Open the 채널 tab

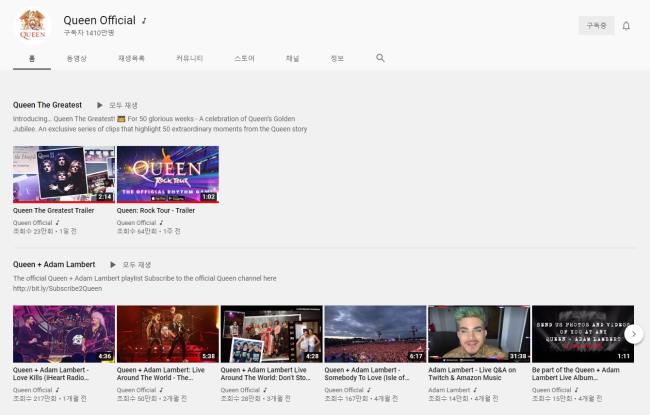[x=292, y=59]
